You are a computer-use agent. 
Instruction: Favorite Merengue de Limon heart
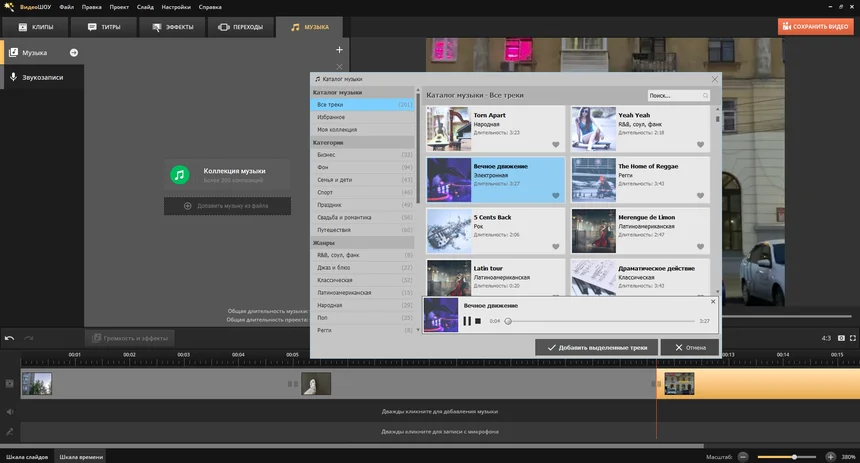tap(700, 247)
